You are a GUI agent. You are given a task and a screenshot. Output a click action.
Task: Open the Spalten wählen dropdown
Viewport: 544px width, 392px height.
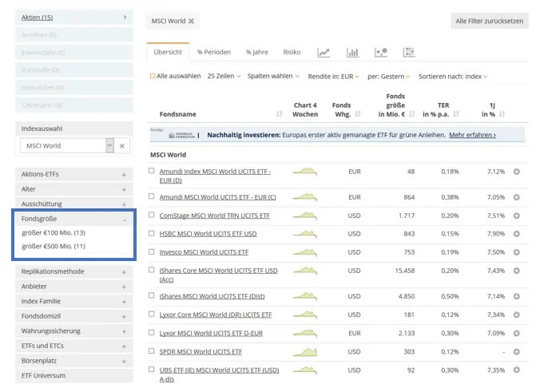(273, 76)
